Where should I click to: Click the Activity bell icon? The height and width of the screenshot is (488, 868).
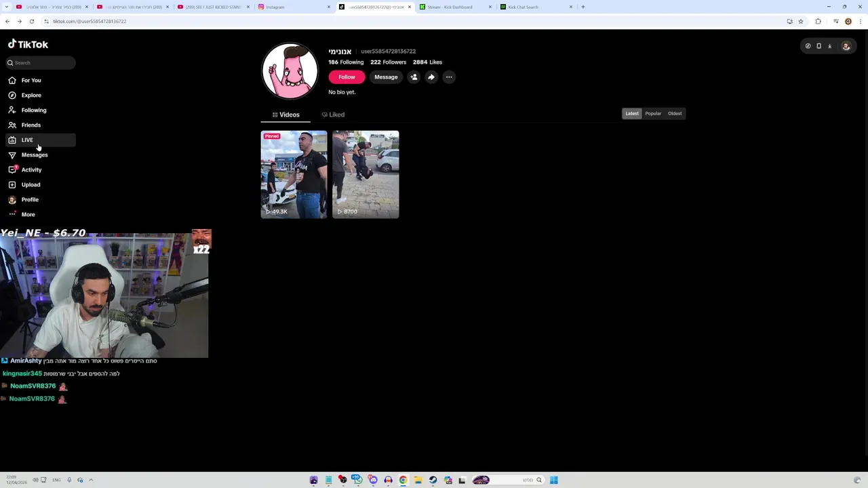(x=12, y=169)
